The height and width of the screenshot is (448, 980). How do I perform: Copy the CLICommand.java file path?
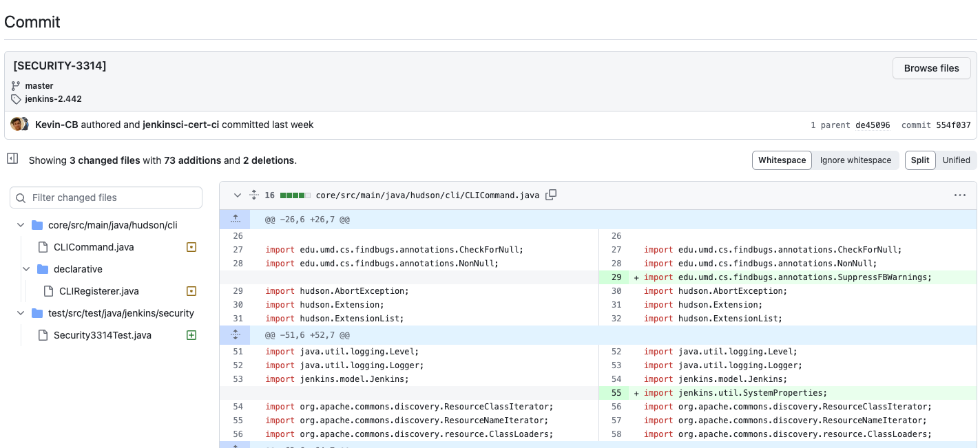(x=551, y=195)
